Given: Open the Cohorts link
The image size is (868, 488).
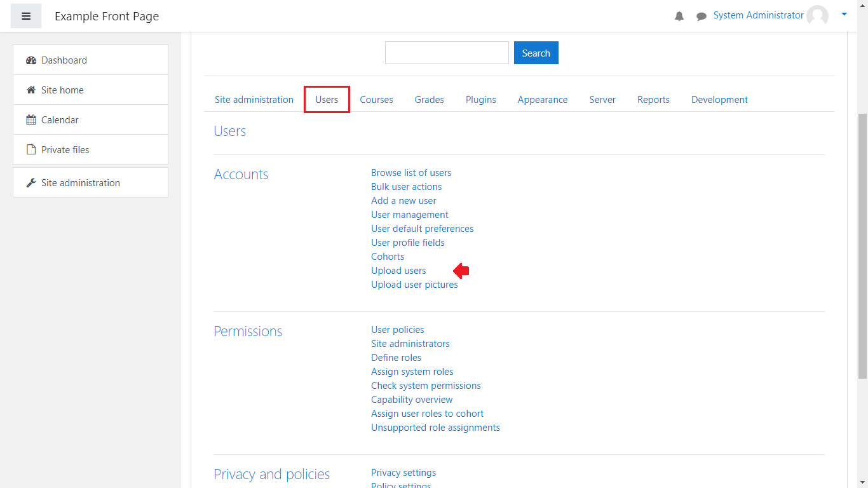Looking at the screenshot, I should [x=388, y=257].
